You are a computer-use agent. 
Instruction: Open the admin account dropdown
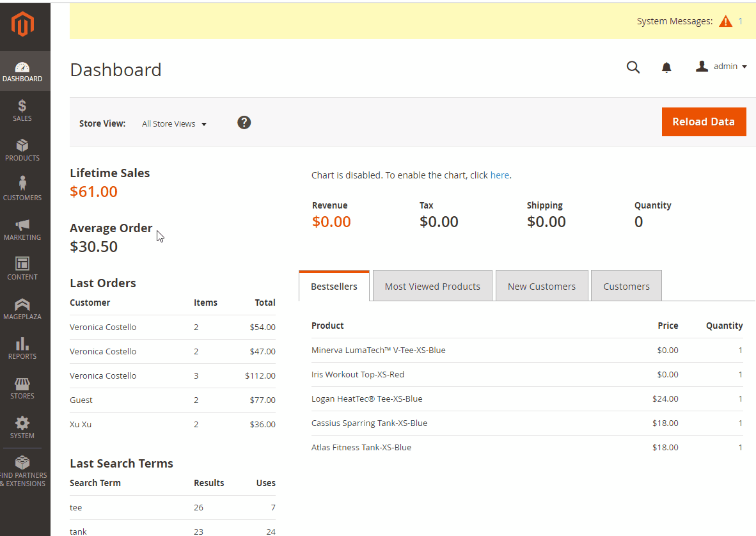click(x=721, y=67)
